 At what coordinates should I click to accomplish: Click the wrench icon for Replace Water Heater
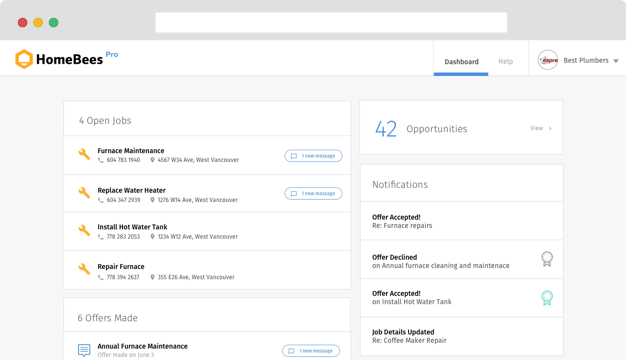pos(84,192)
